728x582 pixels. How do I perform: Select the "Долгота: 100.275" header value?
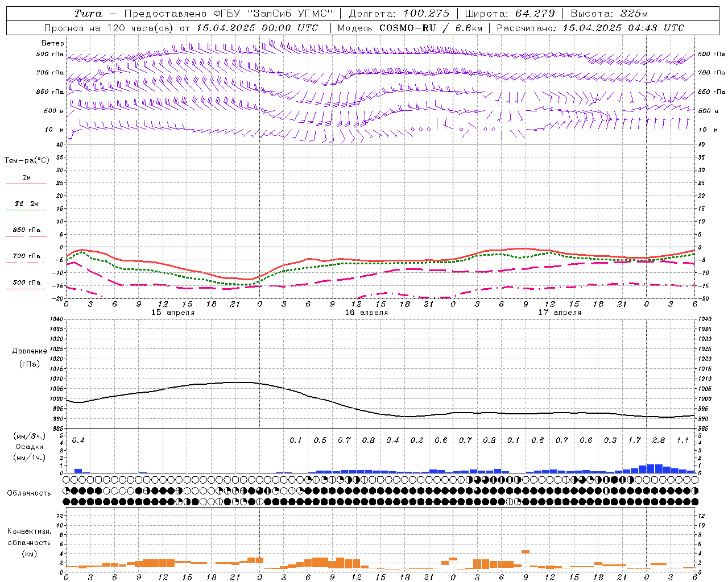coord(399,14)
